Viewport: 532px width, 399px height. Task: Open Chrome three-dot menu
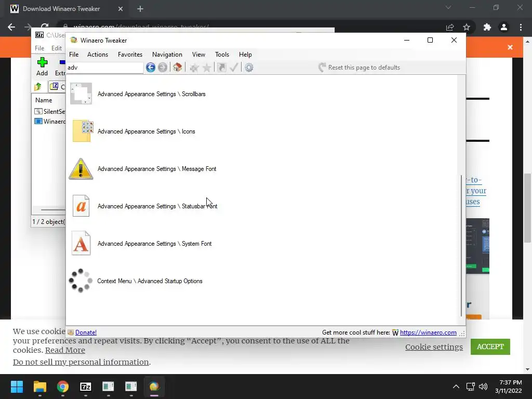(521, 27)
